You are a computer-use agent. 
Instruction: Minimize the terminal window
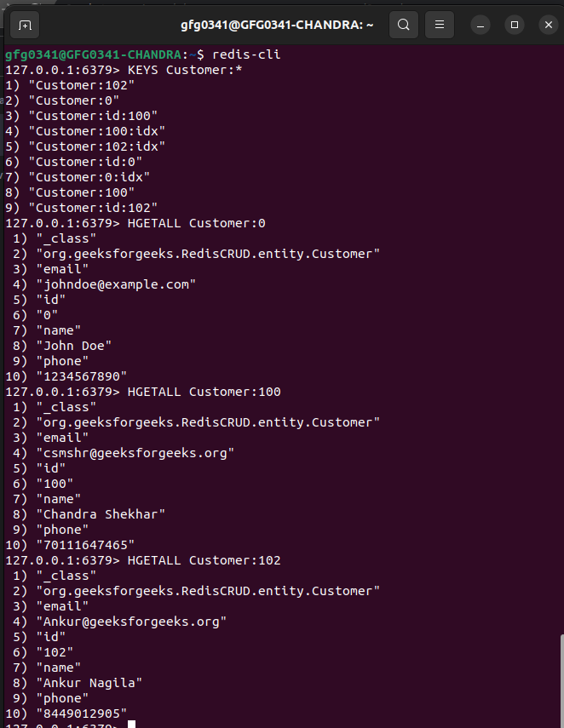pos(481,25)
